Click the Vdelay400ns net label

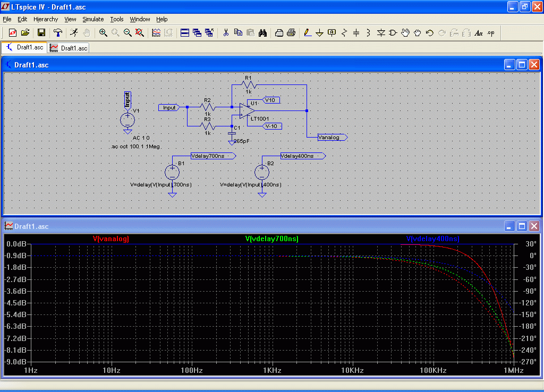[303, 156]
